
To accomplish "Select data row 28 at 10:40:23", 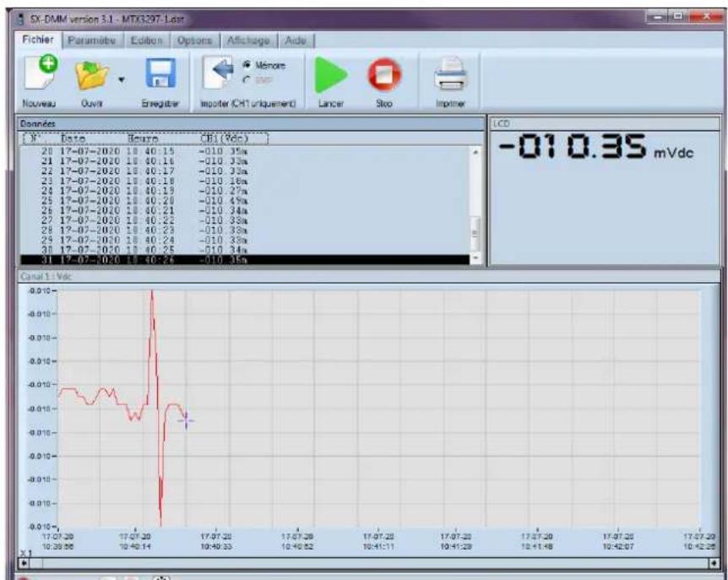I will (245, 230).
